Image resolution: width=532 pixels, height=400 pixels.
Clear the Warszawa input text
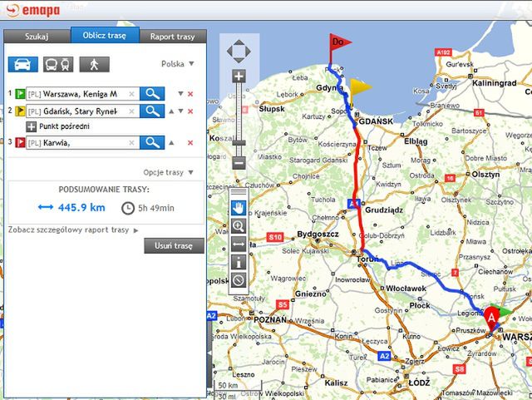pos(131,94)
